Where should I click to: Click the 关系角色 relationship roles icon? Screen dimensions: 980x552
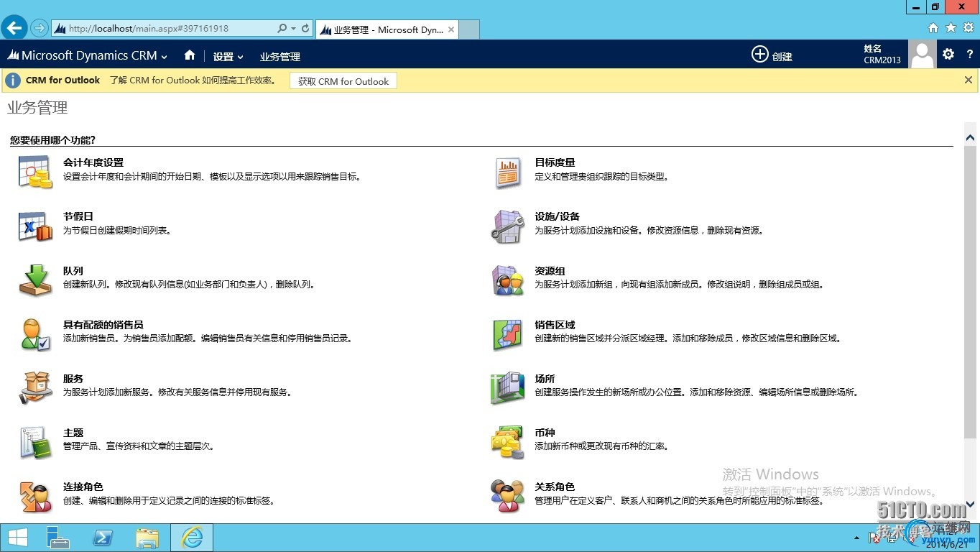(x=508, y=495)
